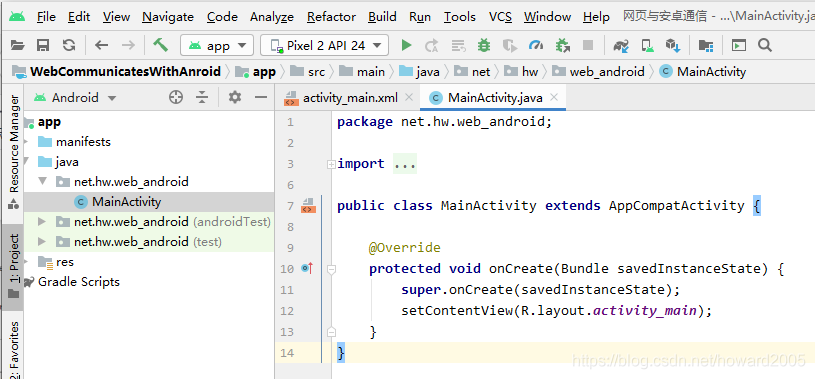Open the app run configuration dropdown

217,46
